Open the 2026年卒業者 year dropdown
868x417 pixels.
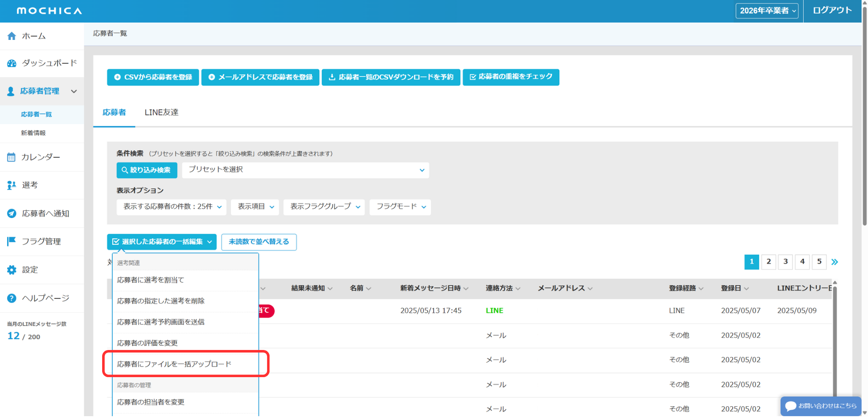tap(767, 11)
